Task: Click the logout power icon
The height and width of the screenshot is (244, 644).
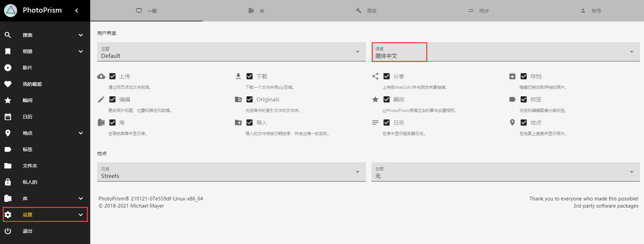Action: click(x=8, y=231)
